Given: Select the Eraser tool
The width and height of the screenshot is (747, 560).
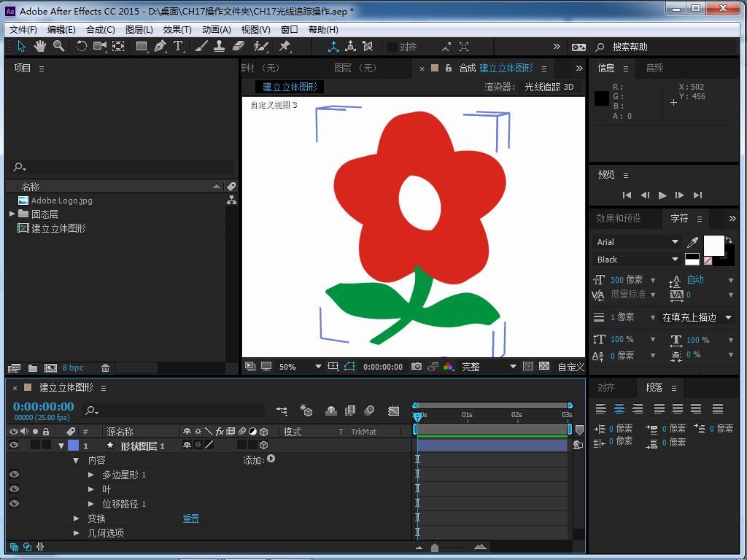Looking at the screenshot, I should tap(239, 46).
